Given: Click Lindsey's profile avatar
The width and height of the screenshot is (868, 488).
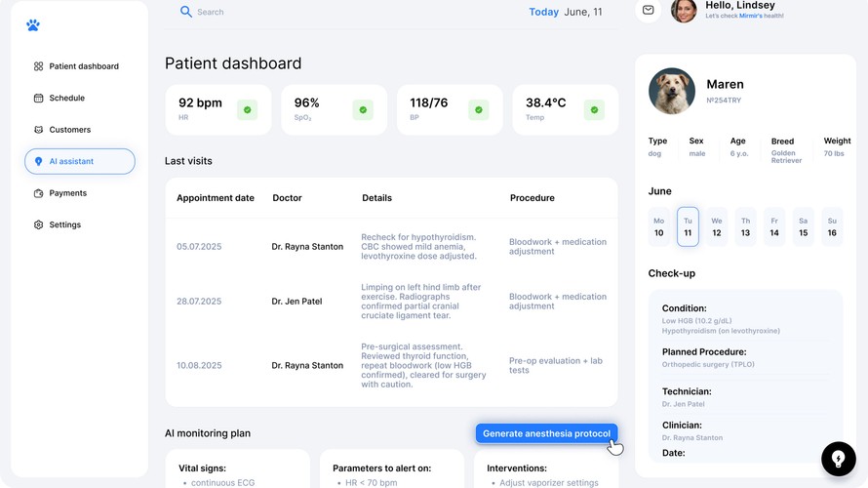Looking at the screenshot, I should tap(684, 11).
